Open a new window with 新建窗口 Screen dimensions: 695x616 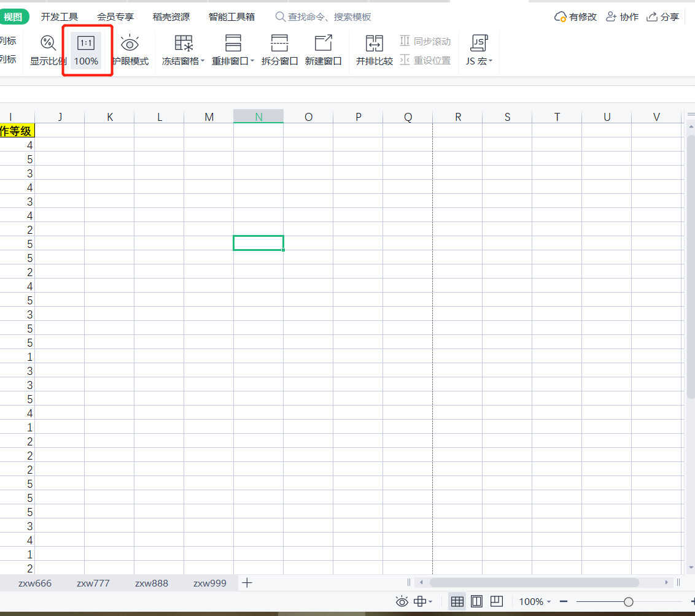coord(323,50)
